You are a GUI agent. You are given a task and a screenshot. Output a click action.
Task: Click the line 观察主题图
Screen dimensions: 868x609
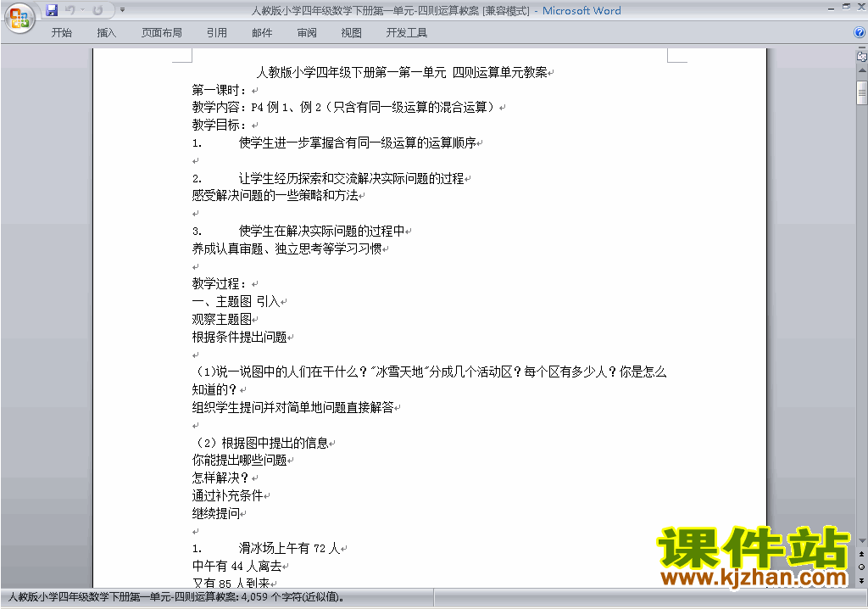pos(224,319)
